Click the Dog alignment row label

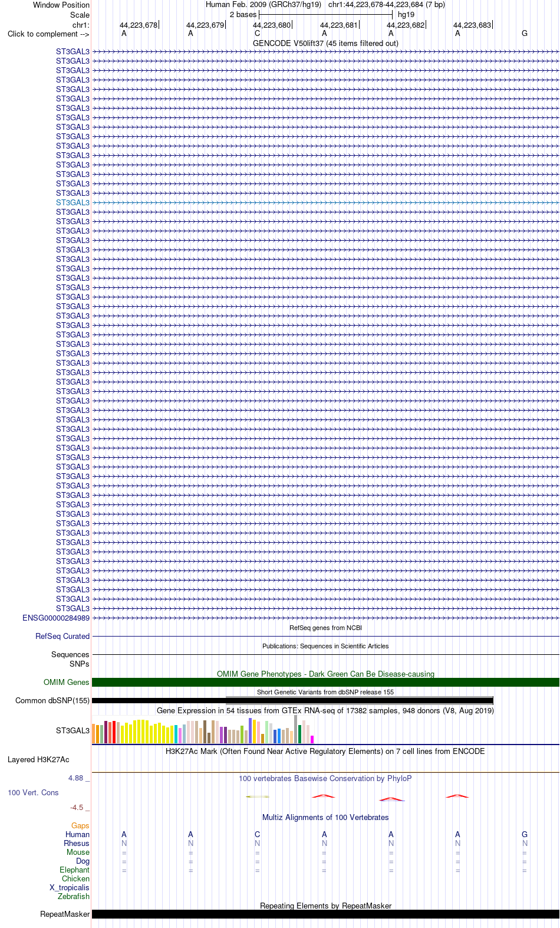tap(83, 861)
